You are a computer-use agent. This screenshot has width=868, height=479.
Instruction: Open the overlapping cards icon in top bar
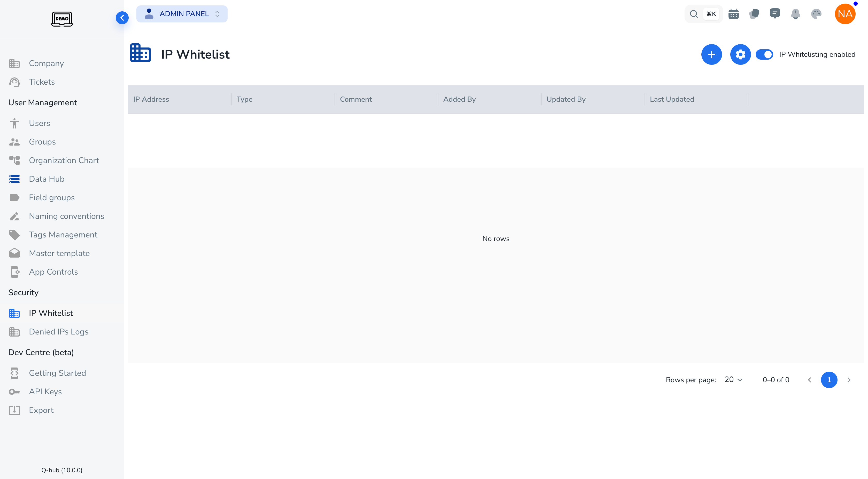click(754, 14)
